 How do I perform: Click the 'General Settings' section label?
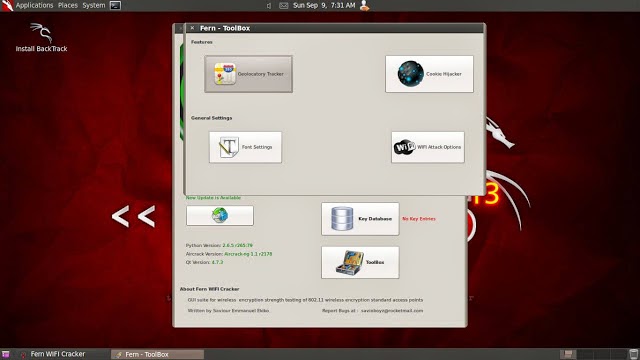click(211, 118)
